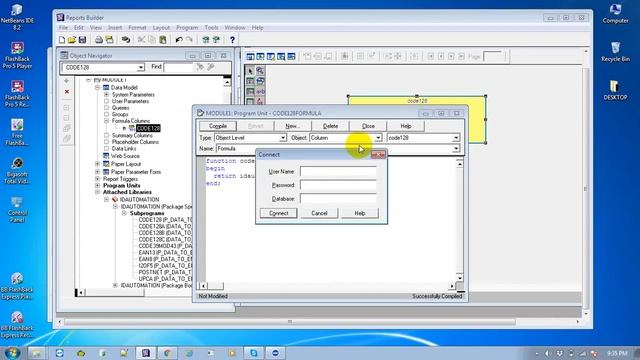Click the Close button in Program Unit editor
Screen dimensions: 640x360
pyautogui.click(x=368, y=126)
